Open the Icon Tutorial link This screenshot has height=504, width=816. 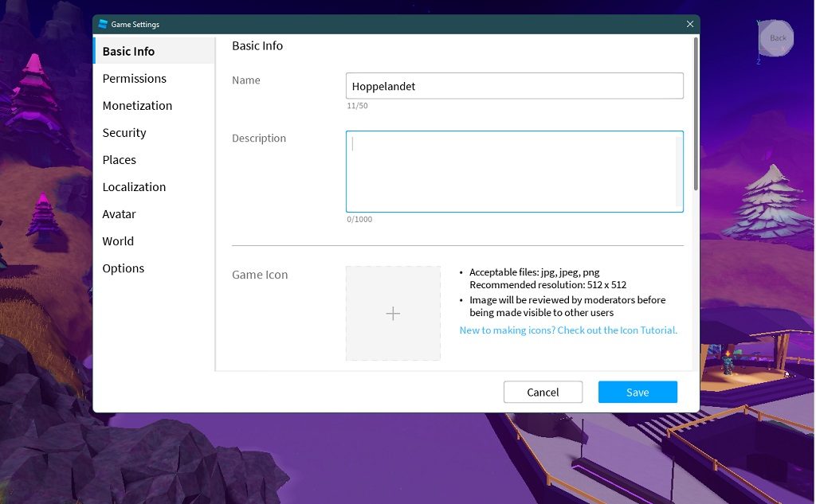[568, 330]
